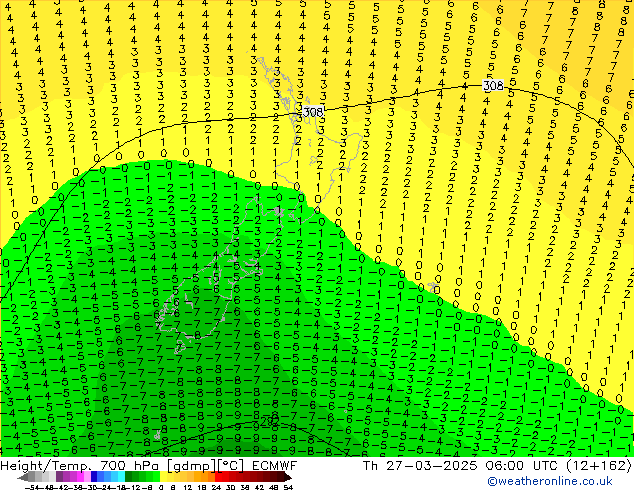Click the '[gdmp]' unit label in the title
Image resolution: width=634 pixels, height=490 pixels.
tap(192, 466)
